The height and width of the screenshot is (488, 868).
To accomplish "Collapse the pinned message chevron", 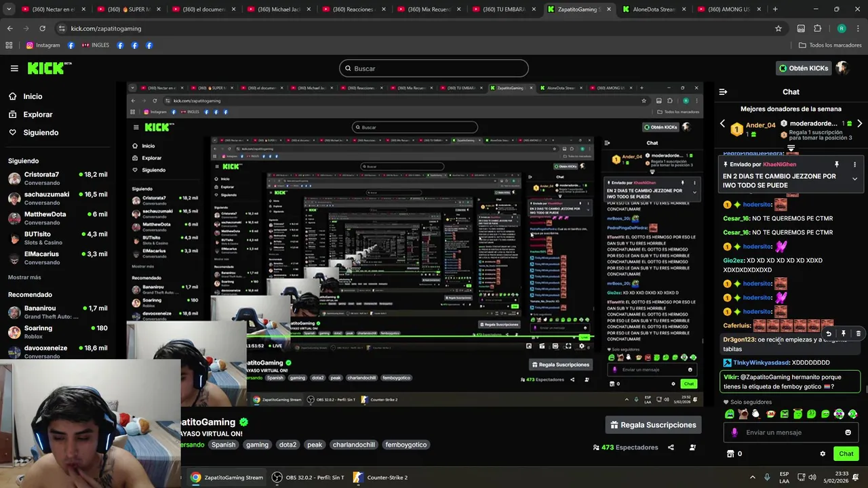I will tap(854, 179).
